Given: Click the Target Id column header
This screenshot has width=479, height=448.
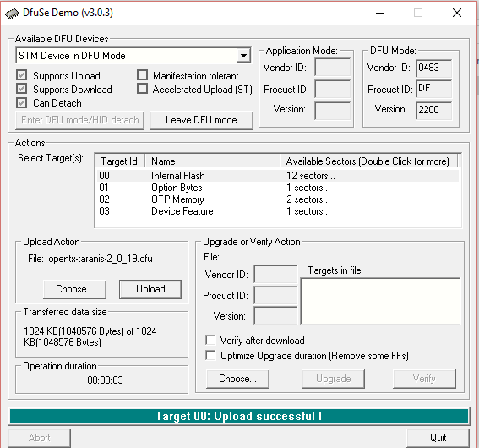Looking at the screenshot, I should coord(120,161).
